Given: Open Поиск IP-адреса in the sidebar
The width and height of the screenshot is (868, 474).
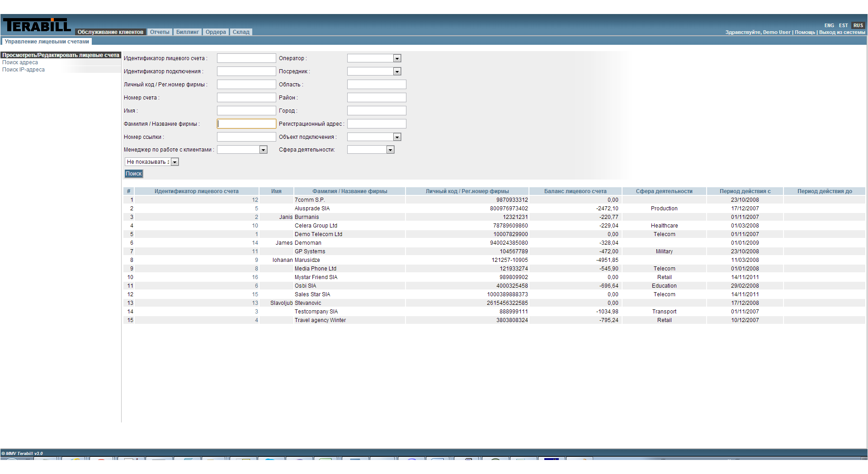Looking at the screenshot, I should (x=24, y=70).
